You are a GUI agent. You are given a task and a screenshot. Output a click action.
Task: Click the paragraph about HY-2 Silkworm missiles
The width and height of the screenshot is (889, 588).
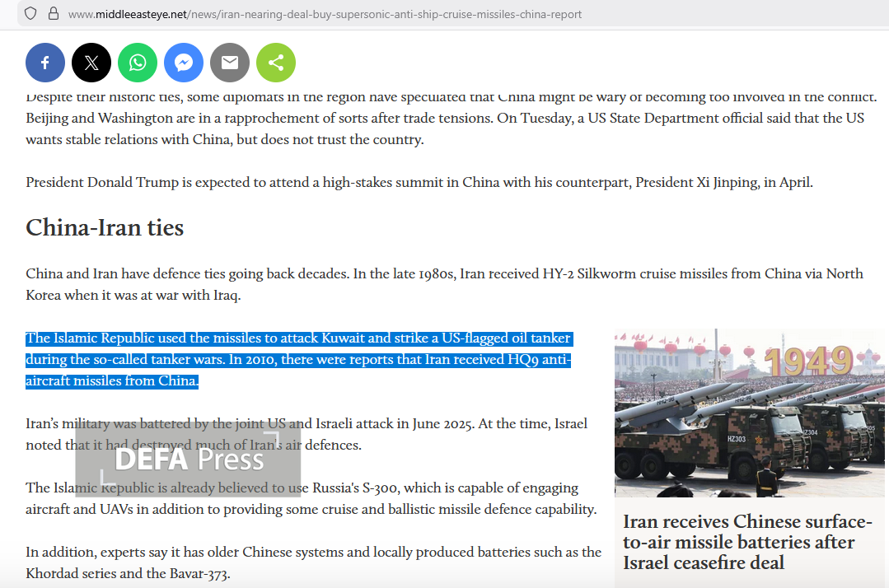coord(444,284)
